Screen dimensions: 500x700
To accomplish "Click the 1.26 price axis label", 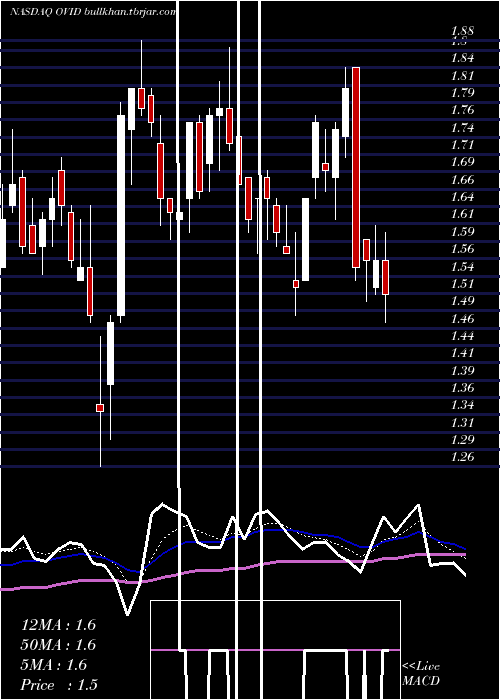I will (462, 457).
